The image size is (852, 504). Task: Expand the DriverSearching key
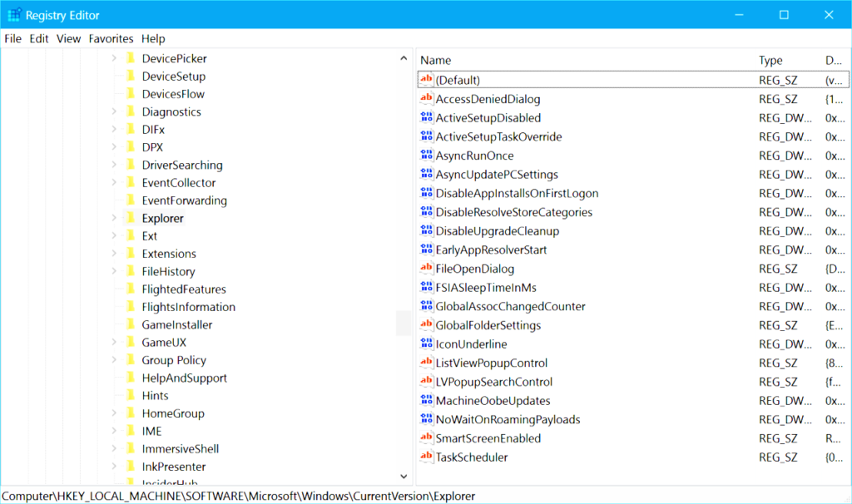click(x=113, y=164)
